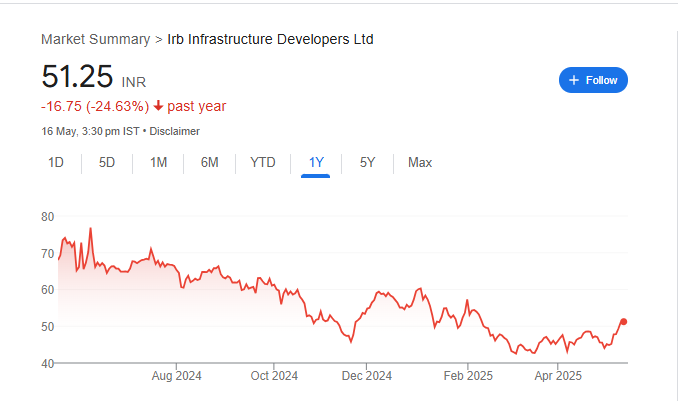Show the Max chart range
Image resolution: width=678 pixels, height=401 pixels.
pos(420,163)
